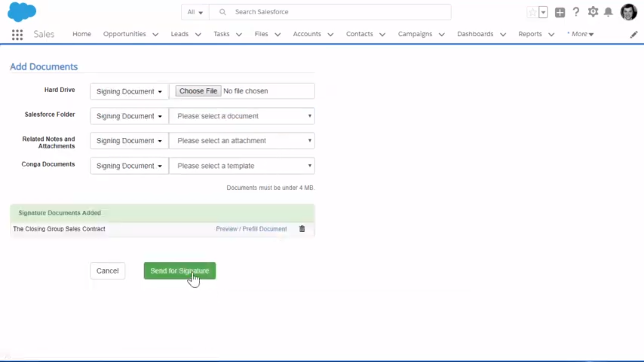This screenshot has width=644, height=362.
Task: Open the global actions plus icon
Action: [559, 12]
